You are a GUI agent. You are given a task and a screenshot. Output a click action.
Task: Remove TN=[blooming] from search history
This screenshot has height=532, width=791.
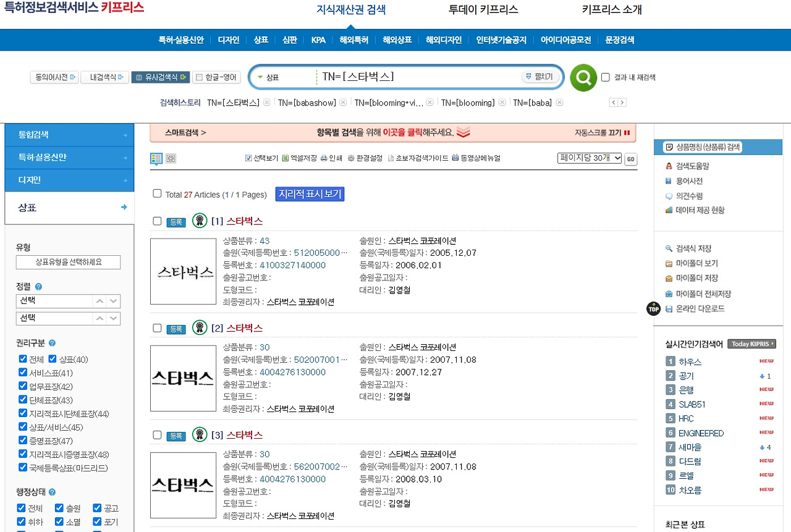pyautogui.click(x=502, y=103)
